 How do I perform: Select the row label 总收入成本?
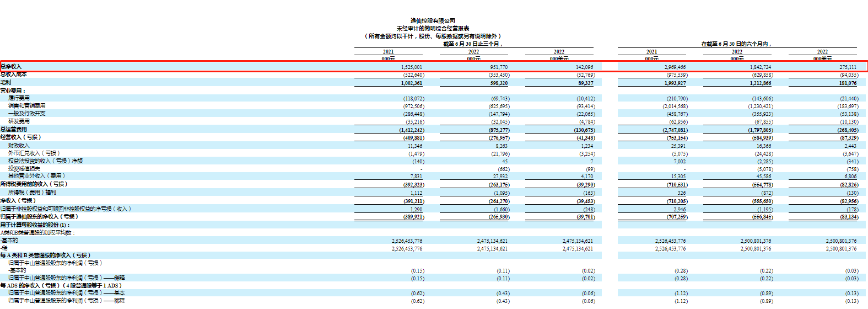[x=13, y=74]
